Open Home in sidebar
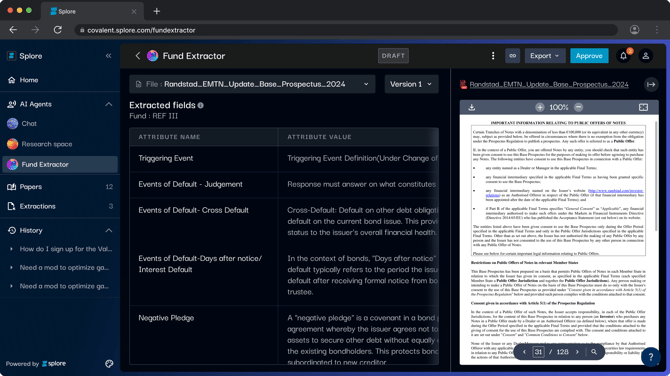Image resolution: width=670 pixels, height=376 pixels. (x=60, y=80)
